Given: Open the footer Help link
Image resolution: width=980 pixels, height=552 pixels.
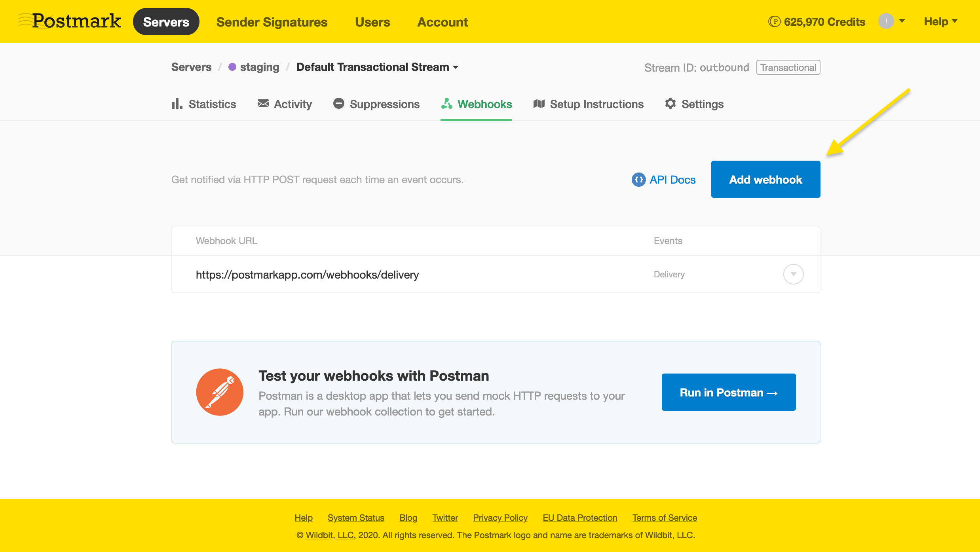Looking at the screenshot, I should coord(304,518).
